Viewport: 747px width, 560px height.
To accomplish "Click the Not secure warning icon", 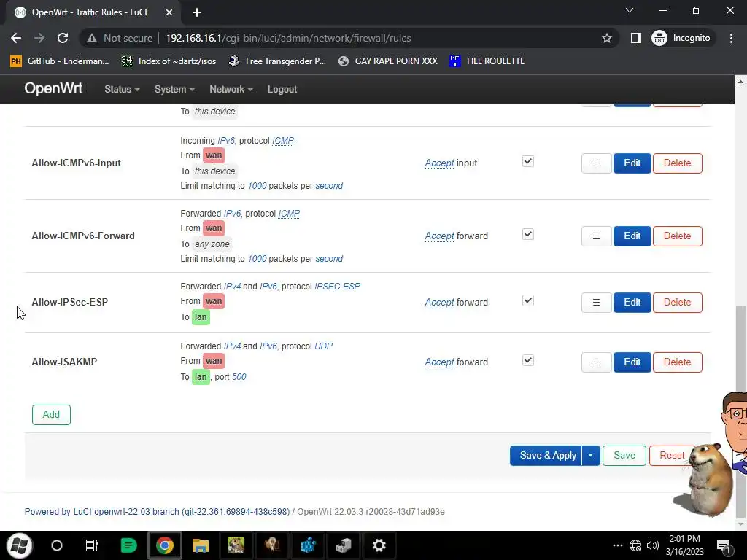I will [x=92, y=38].
